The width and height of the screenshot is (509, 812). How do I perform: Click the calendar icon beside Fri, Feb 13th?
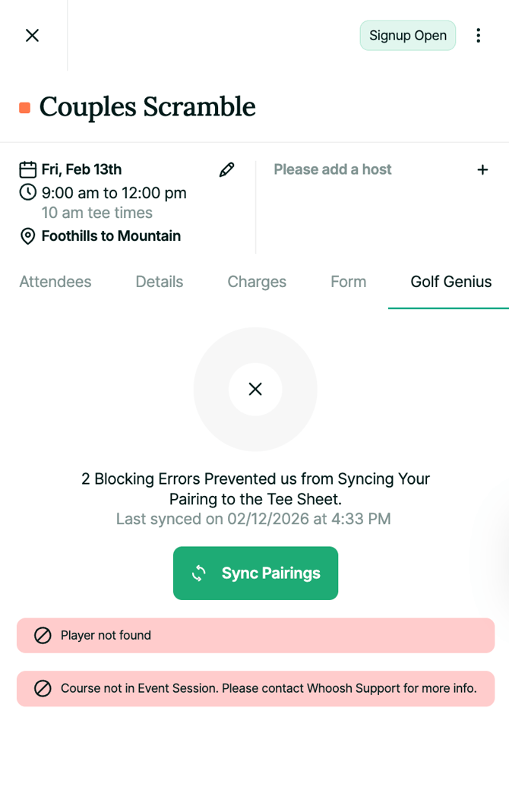coord(28,169)
